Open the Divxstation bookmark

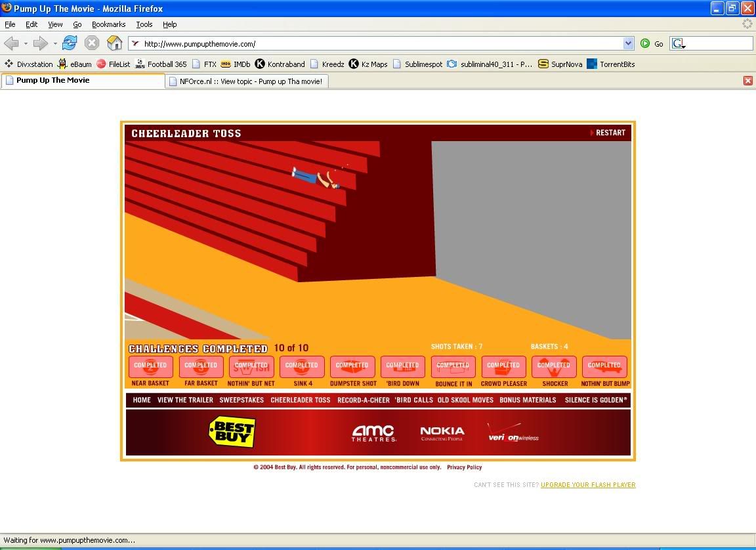pyautogui.click(x=29, y=64)
